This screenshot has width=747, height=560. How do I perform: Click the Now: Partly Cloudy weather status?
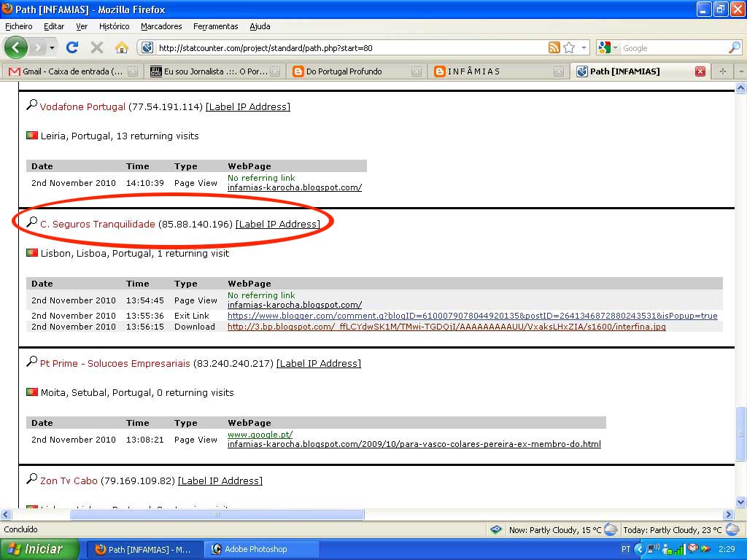point(563,529)
